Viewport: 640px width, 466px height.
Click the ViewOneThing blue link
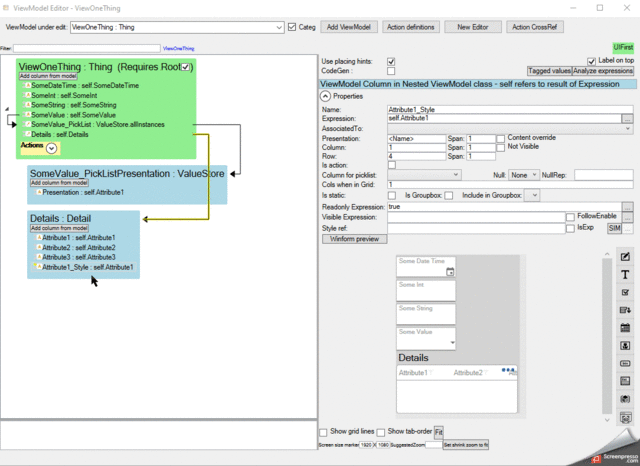(x=179, y=49)
